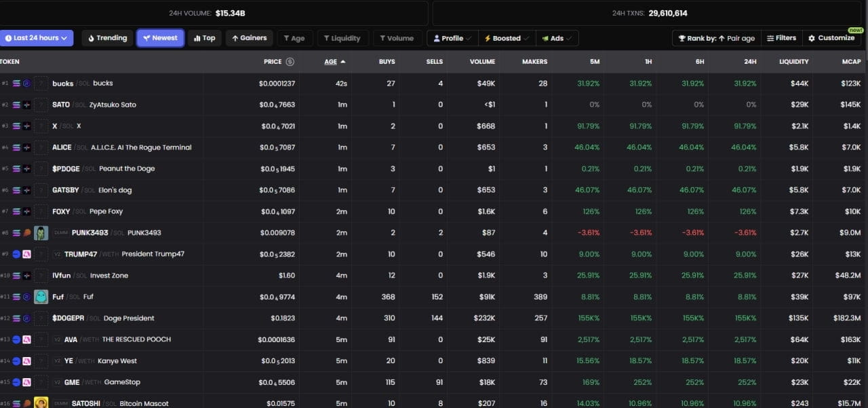The image size is (868, 408).
Task: Click the -3.61% 24H change for PUNK3493
Action: 744,233
